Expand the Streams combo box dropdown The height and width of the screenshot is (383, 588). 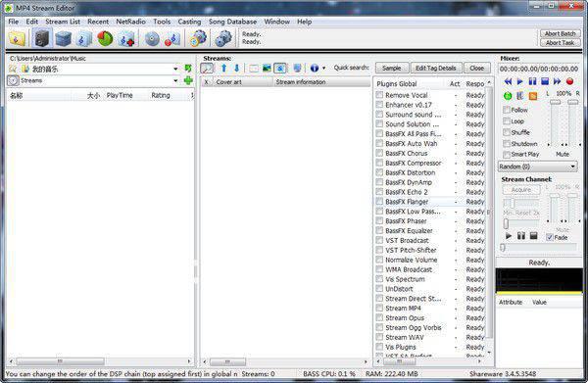click(175, 80)
